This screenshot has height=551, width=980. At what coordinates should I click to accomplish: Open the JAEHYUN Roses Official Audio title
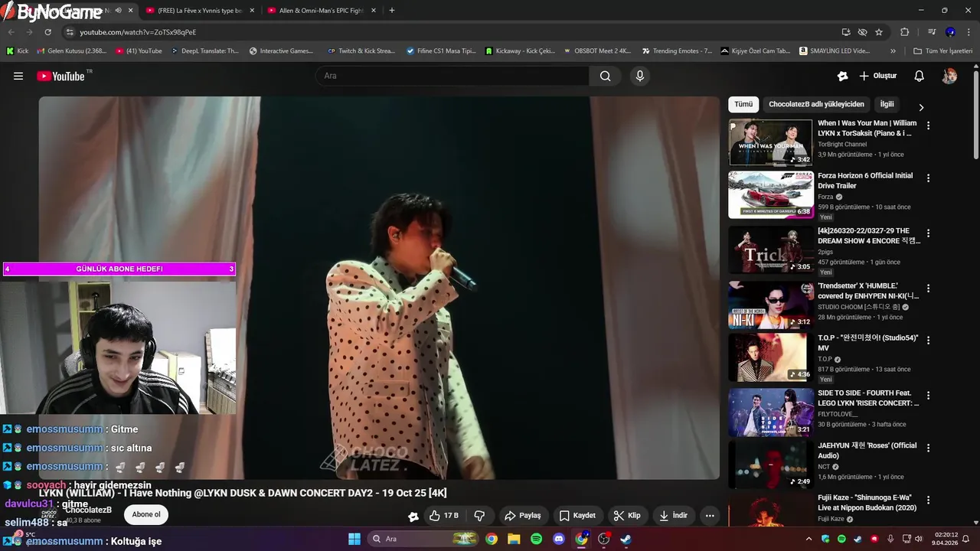(867, 451)
